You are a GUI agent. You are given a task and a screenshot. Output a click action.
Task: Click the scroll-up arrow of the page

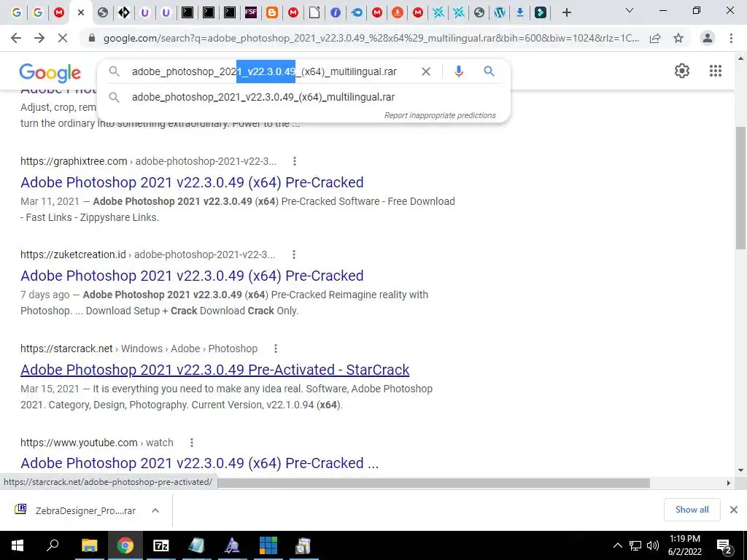point(740,58)
